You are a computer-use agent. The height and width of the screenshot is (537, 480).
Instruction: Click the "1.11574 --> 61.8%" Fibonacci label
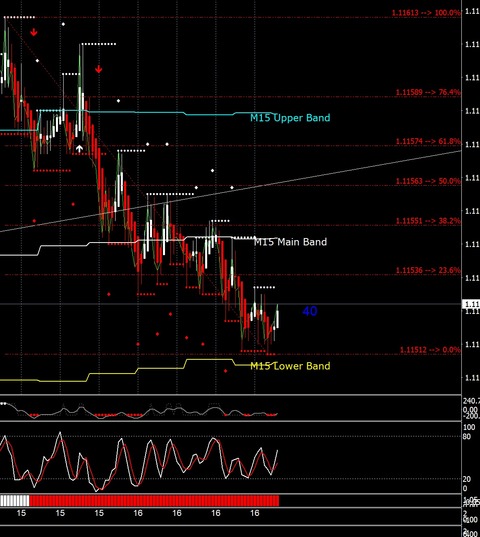[x=428, y=141]
